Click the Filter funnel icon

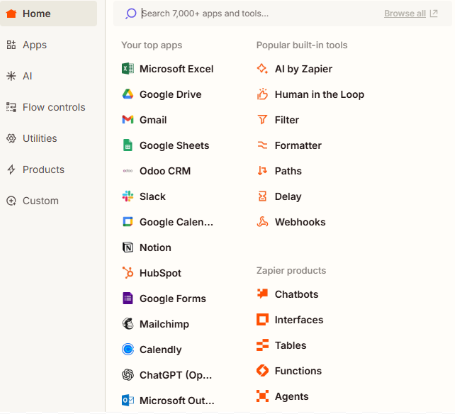coord(262,120)
